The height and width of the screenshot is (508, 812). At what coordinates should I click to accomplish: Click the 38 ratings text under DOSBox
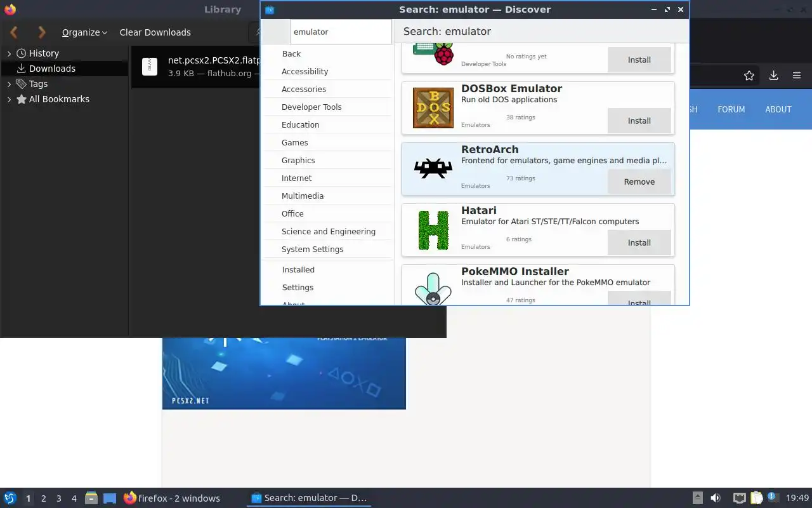pos(520,117)
